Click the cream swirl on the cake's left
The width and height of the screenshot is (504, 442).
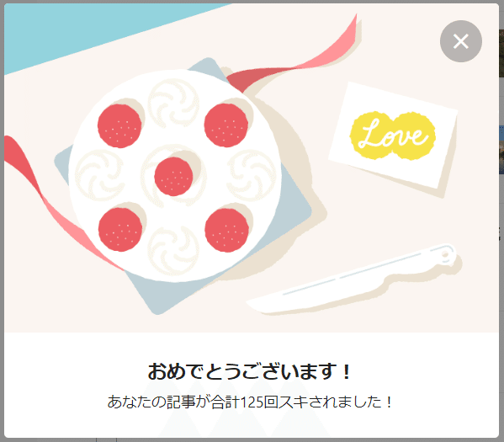(99, 175)
